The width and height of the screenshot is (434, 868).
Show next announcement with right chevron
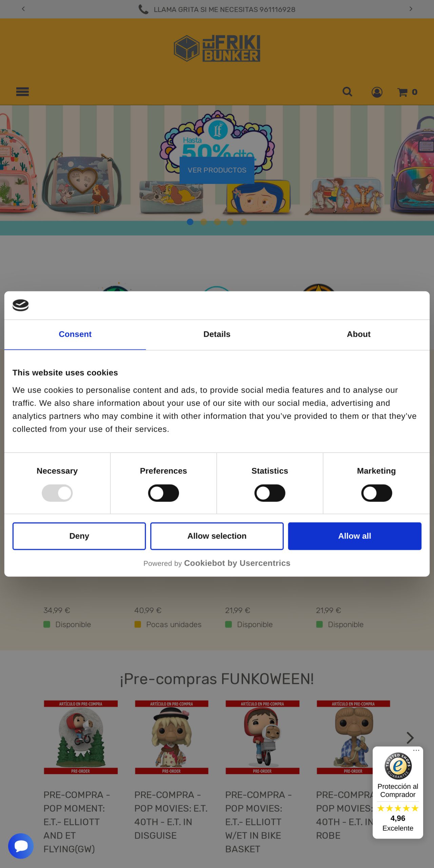pos(411,9)
